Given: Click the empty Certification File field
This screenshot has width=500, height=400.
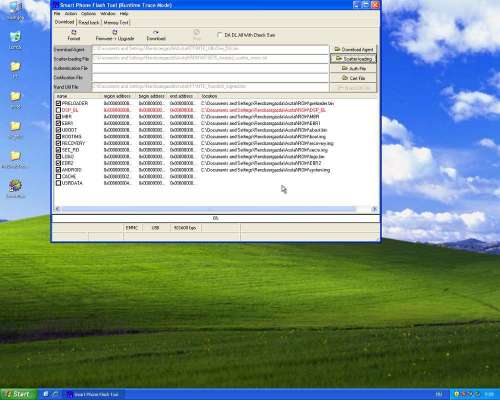Looking at the screenshot, I should (x=210, y=78).
